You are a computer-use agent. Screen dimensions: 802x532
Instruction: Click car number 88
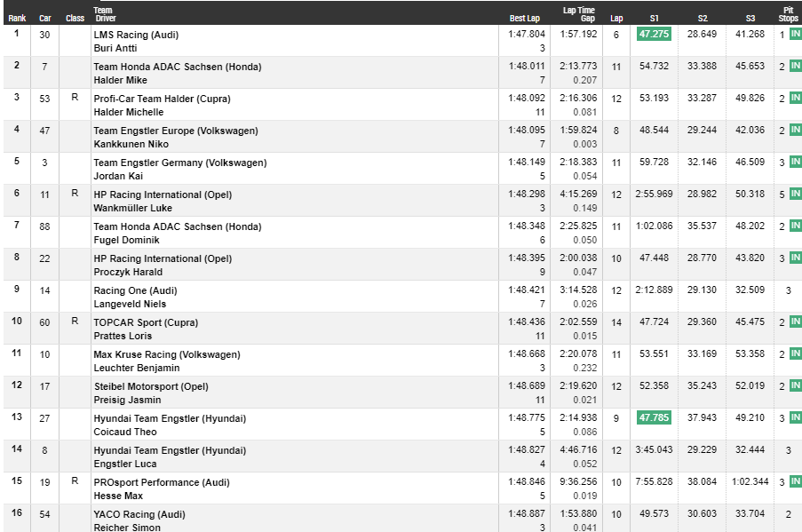point(45,226)
